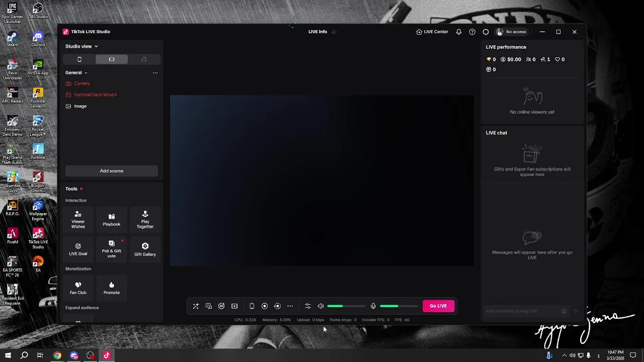Screen dimensions: 644x362
Task: Open the effects magic wand tool
Action: click(196, 306)
